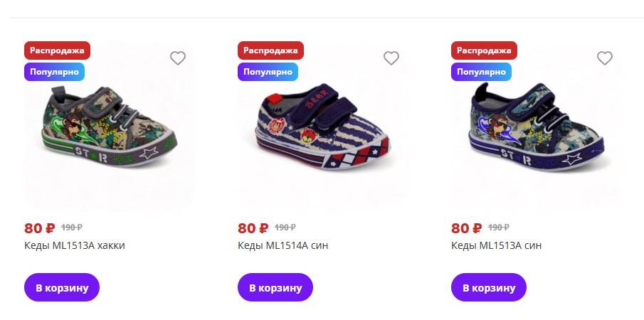
Task: Click crossed-out 190 ₽ price under striped sneaker
Action: (285, 228)
